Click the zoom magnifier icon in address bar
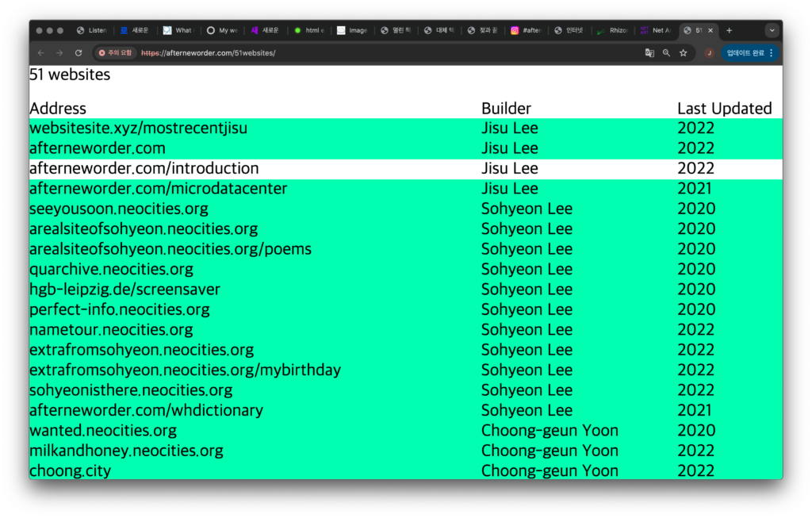The height and width of the screenshot is (518, 812). [x=666, y=53]
